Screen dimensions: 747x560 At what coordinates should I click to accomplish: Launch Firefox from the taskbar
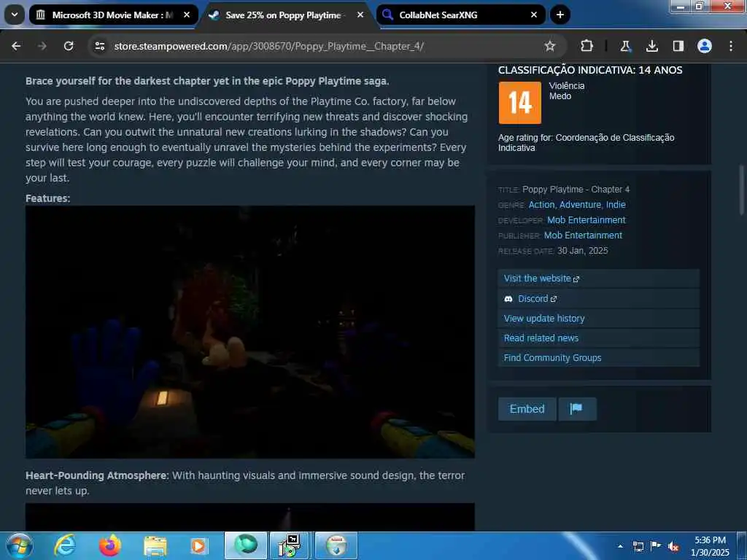pyautogui.click(x=109, y=545)
